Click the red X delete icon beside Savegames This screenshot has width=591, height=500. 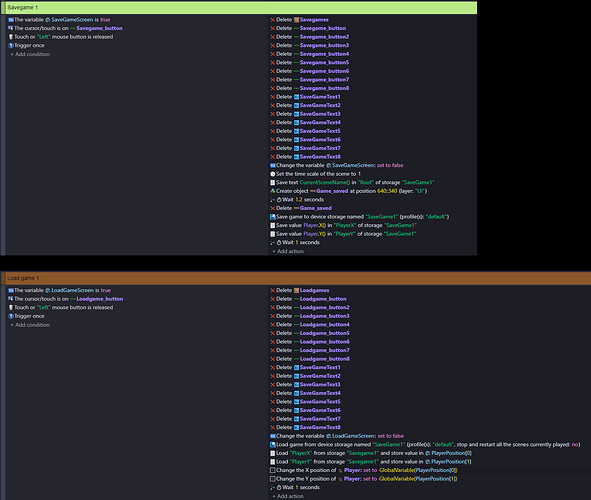click(x=273, y=20)
